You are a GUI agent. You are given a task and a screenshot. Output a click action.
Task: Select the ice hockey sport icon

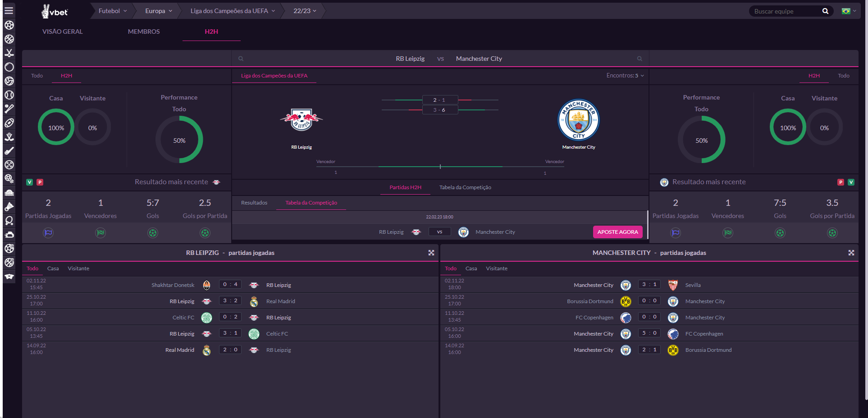[x=9, y=53]
